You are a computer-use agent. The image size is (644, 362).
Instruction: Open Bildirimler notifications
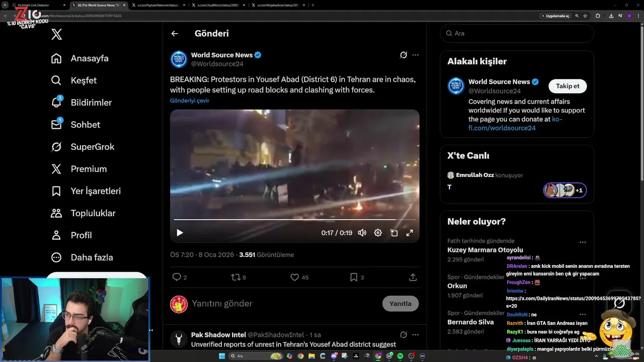pos(82,103)
